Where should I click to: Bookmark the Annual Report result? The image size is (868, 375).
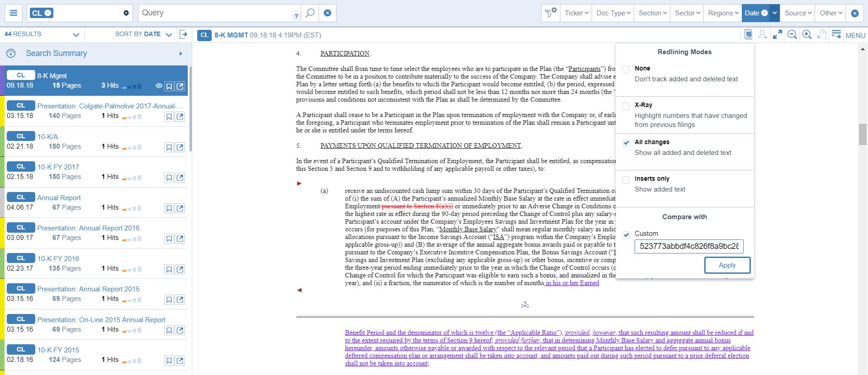coord(169,208)
